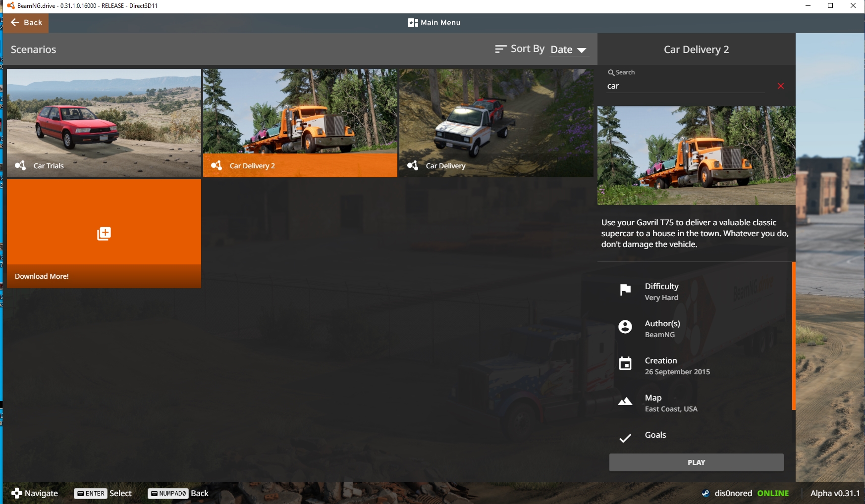The image size is (865, 504).
Task: Clear the search text with the red X
Action: (781, 86)
